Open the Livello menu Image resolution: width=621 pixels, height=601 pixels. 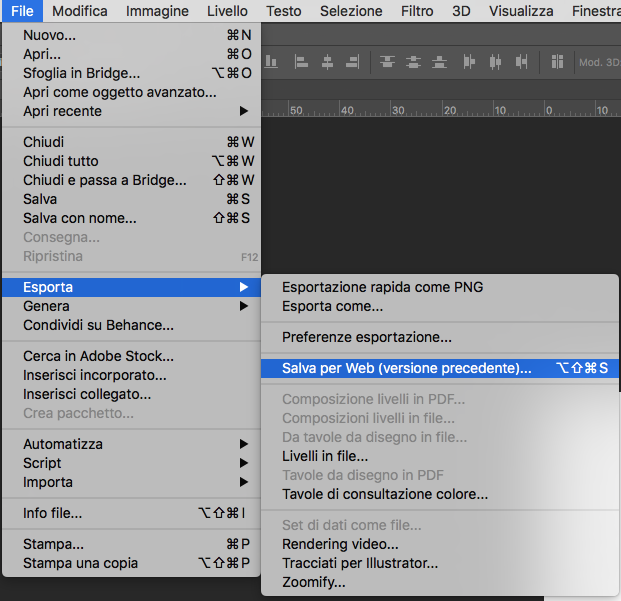tap(227, 11)
